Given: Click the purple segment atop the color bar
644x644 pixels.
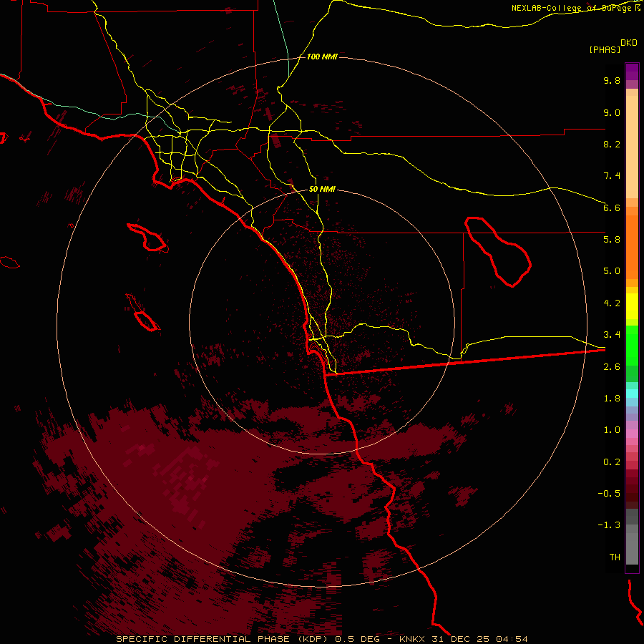Looking at the screenshot, I should (x=632, y=72).
